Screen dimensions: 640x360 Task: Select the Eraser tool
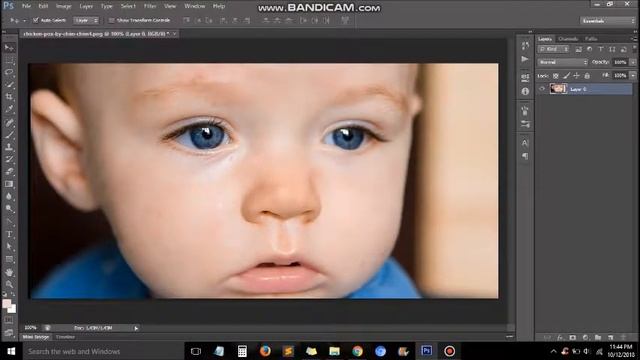(9, 171)
